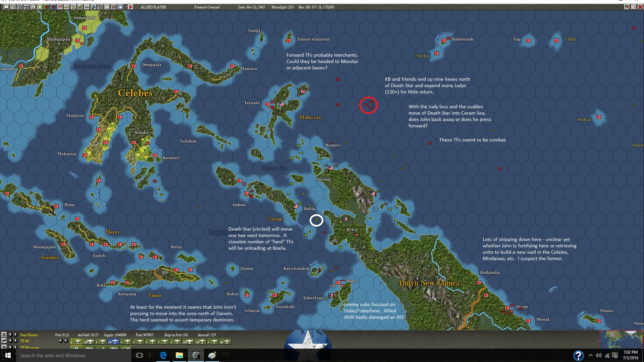
Task: Select the Japanese base flag at Yap
Action: (528, 41)
